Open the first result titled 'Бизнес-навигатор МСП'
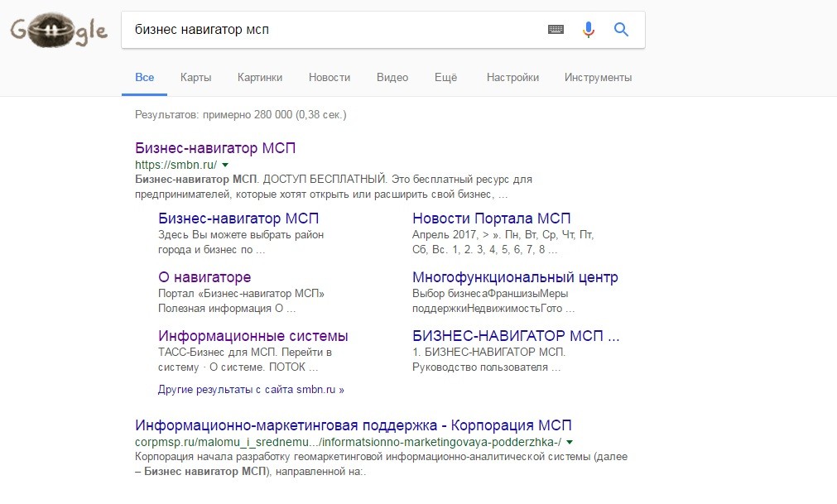 click(215, 148)
